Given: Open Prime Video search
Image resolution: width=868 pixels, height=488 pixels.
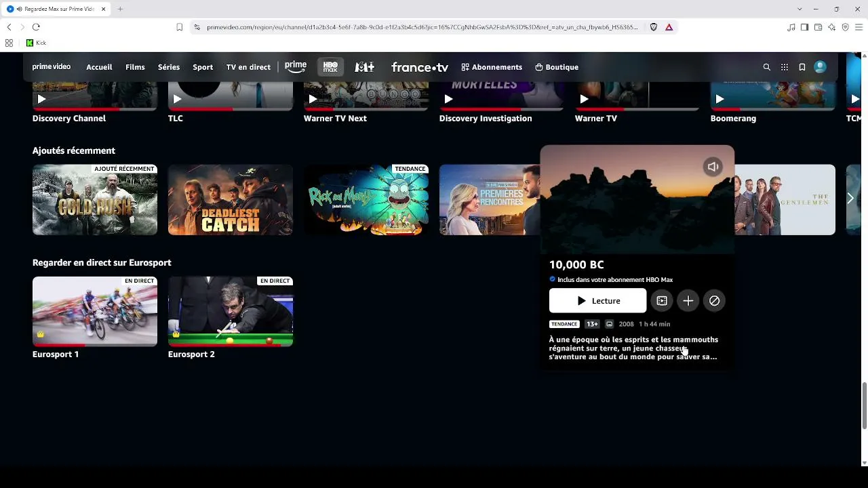Looking at the screenshot, I should [x=767, y=67].
